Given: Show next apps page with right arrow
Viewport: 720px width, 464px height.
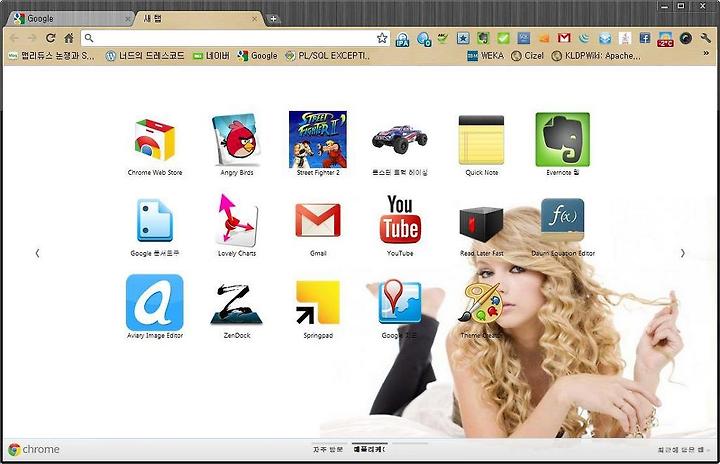Looking at the screenshot, I should point(682,253).
